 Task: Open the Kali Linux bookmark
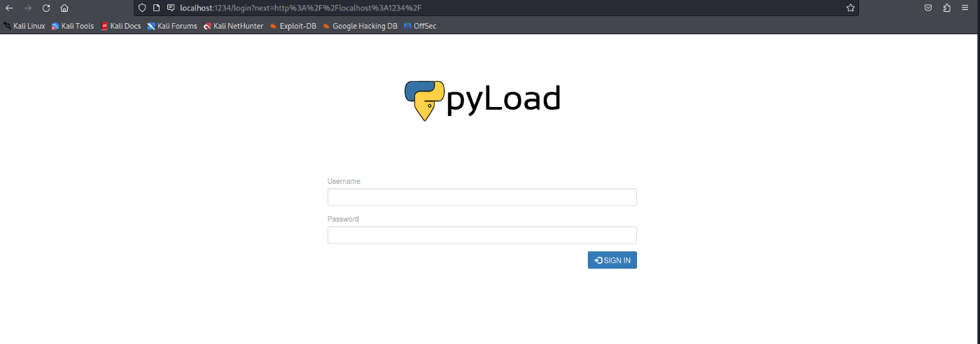tap(24, 26)
